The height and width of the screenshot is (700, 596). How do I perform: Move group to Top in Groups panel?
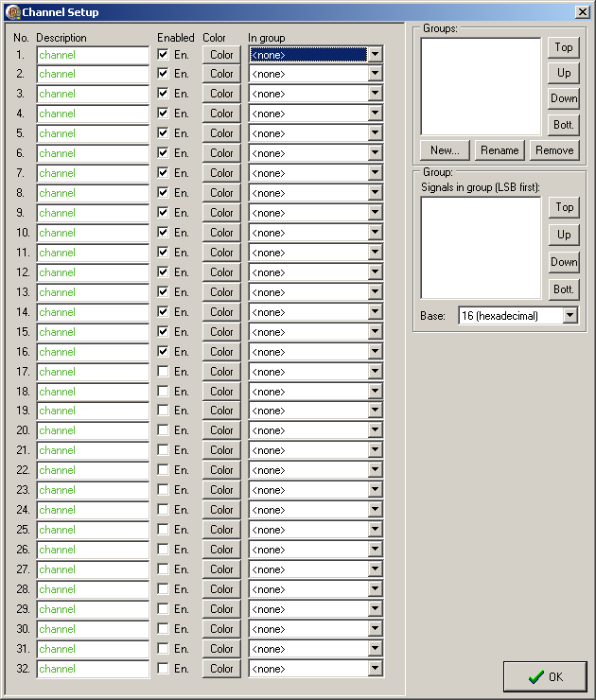(x=564, y=47)
